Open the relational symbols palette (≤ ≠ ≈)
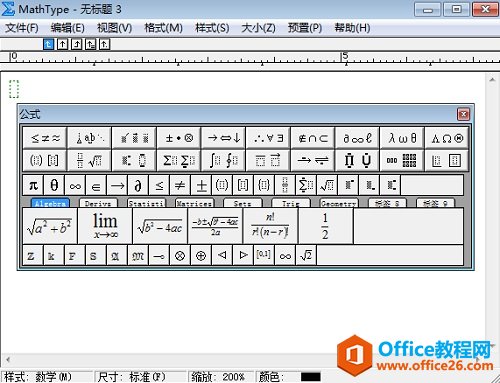Viewport: 500px width, 383px height. (45, 138)
